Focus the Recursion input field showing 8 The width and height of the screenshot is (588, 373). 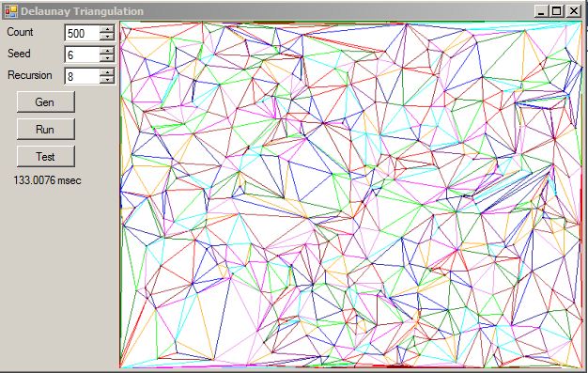point(83,76)
